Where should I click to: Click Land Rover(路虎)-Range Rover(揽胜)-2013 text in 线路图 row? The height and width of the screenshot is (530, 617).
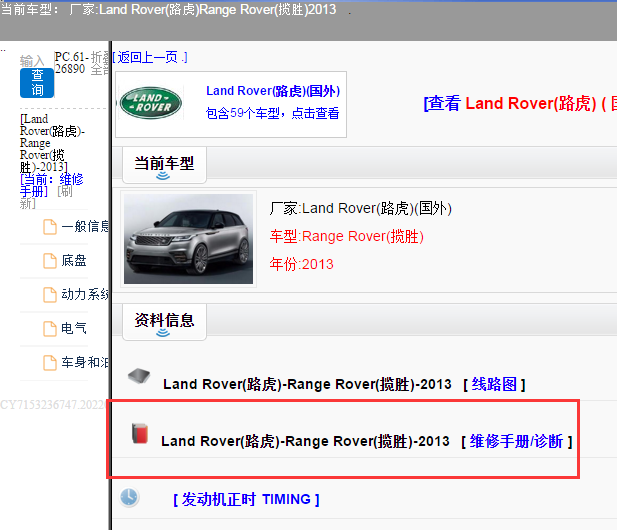point(307,384)
